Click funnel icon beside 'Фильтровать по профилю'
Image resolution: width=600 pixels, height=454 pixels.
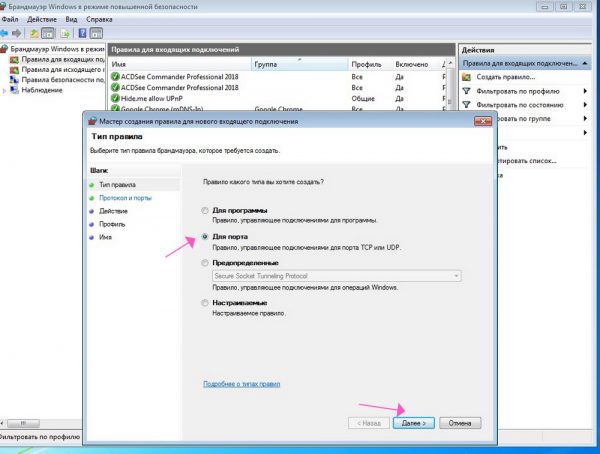coord(466,91)
